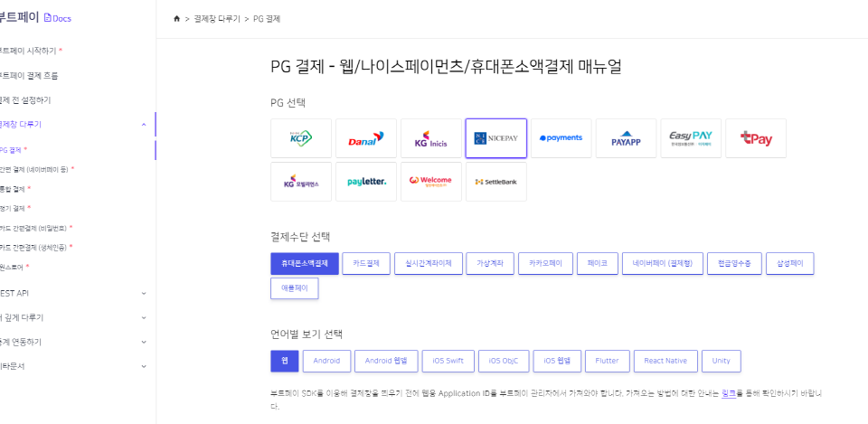The image size is (868, 424).
Task: Select 카드결제 payment method
Action: pyautogui.click(x=366, y=263)
